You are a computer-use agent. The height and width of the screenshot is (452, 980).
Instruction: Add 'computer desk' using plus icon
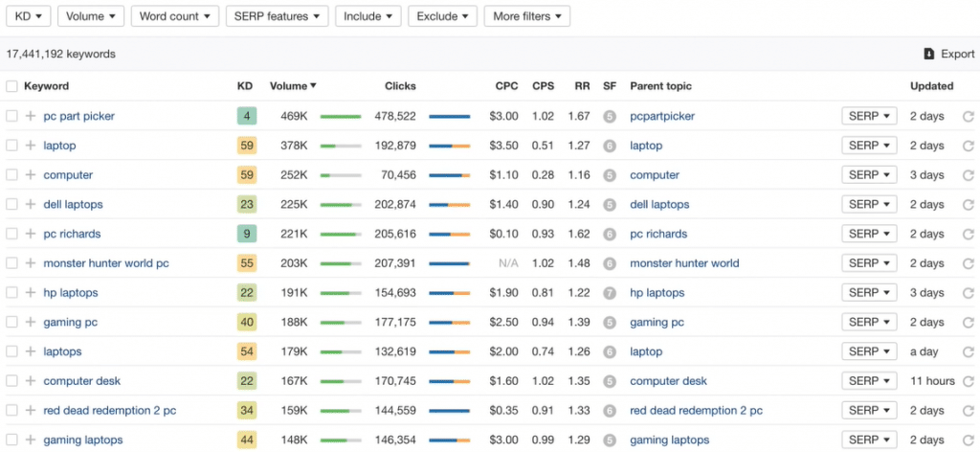tap(31, 381)
